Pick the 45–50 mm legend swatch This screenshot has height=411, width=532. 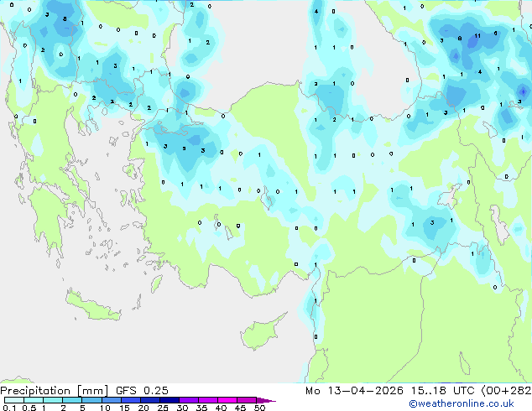[247, 400]
